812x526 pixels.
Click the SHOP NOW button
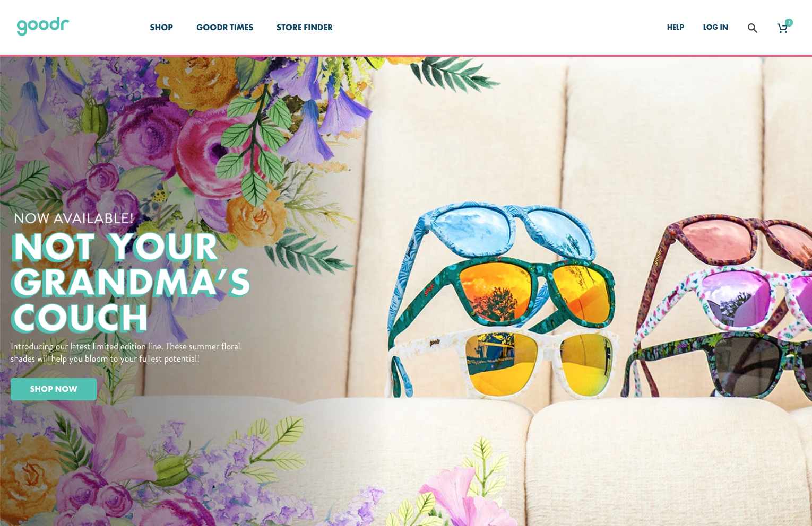54,389
